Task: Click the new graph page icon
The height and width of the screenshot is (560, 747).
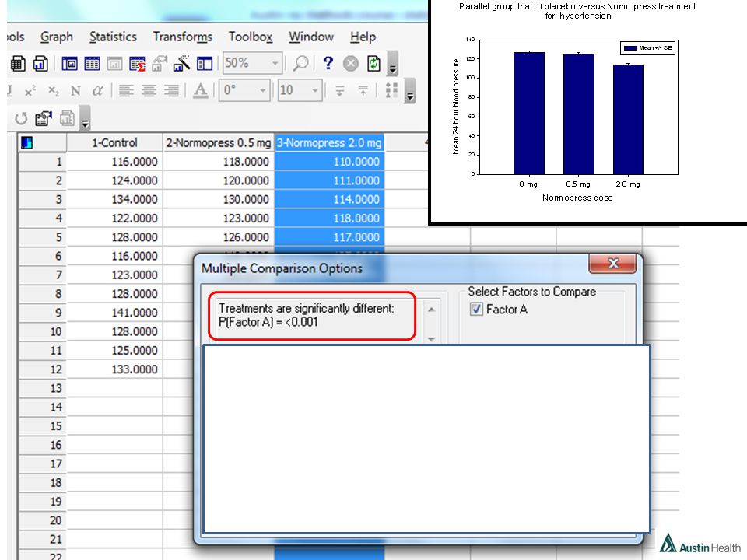Action: (40, 63)
